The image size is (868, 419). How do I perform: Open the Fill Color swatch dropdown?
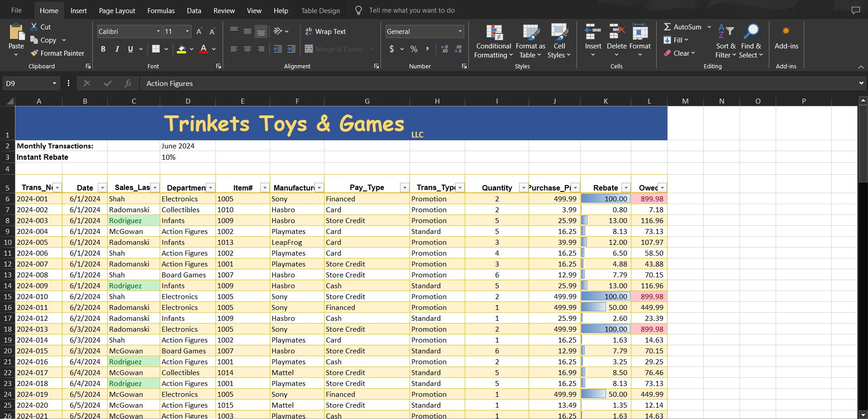(x=191, y=49)
